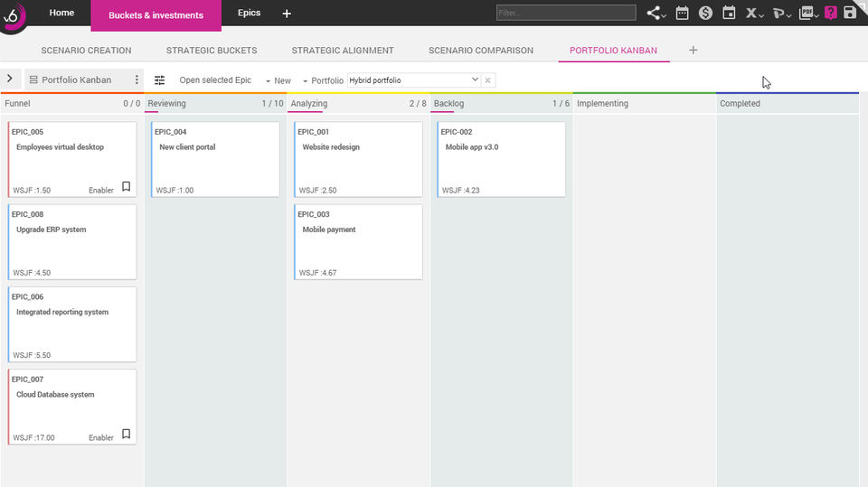
Task: Click WSJF :4.67 on Mobile payment
Action: tap(317, 273)
